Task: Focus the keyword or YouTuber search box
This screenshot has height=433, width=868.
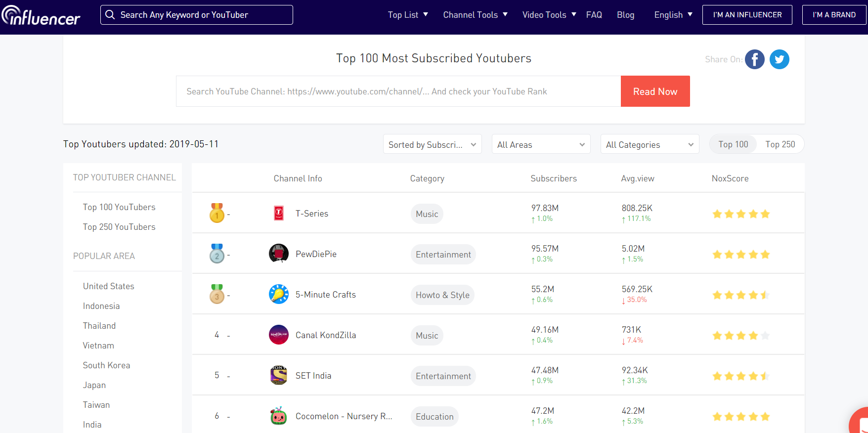Action: pyautogui.click(x=197, y=15)
